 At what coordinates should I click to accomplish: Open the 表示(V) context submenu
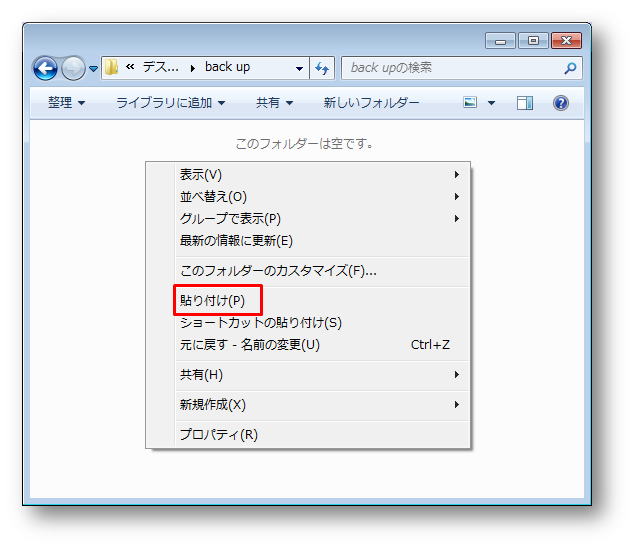tap(323, 175)
